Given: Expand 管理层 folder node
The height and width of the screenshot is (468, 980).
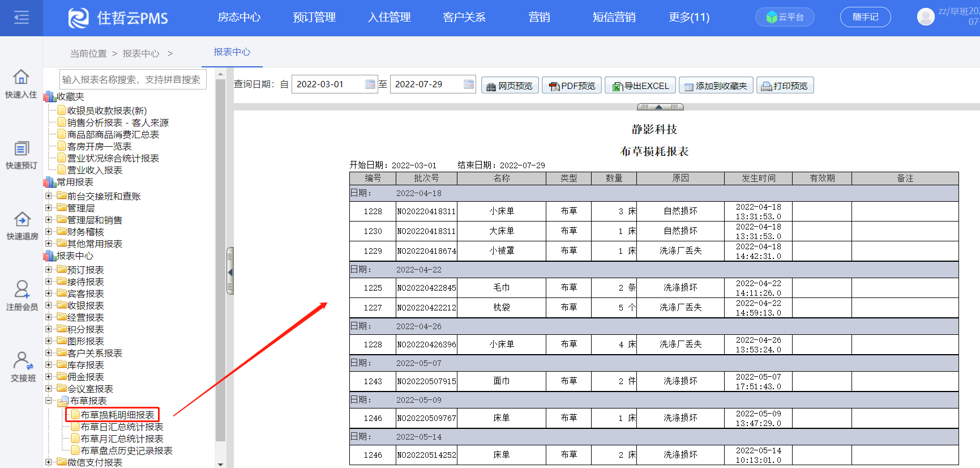Looking at the screenshot, I should [49, 208].
